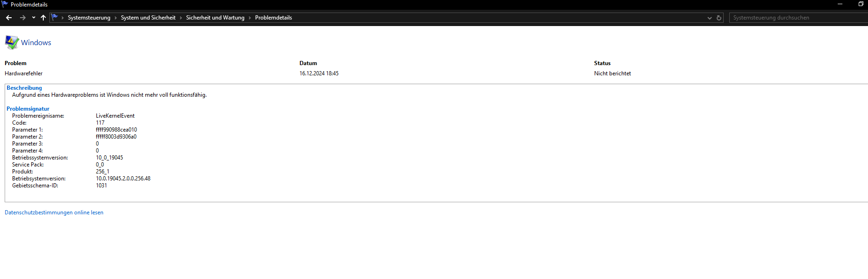Open the address bar history dropdown

(710, 18)
